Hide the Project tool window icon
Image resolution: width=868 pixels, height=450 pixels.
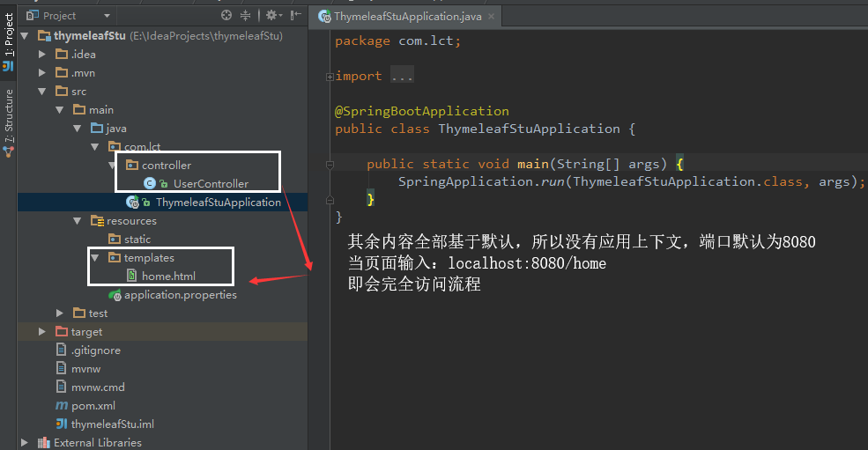pos(296,16)
